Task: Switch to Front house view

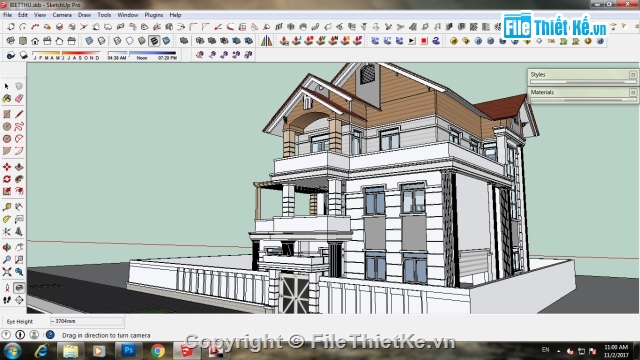Action: click(x=35, y=41)
